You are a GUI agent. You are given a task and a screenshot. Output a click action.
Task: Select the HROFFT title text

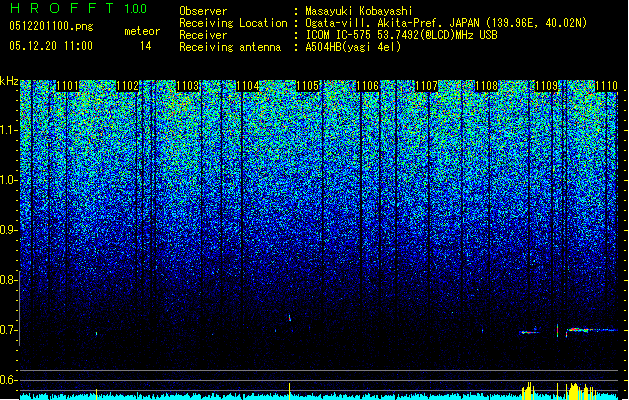pyautogui.click(x=62, y=8)
